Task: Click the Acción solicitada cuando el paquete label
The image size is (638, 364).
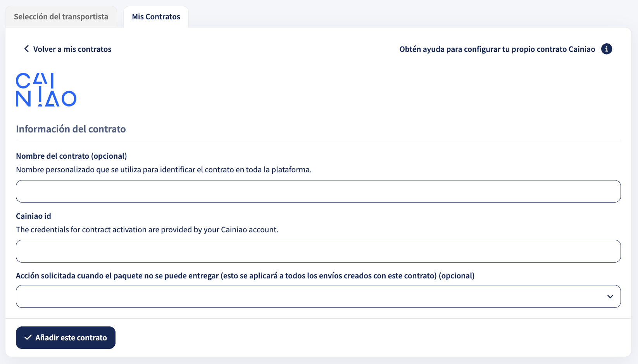Action: [x=245, y=276]
